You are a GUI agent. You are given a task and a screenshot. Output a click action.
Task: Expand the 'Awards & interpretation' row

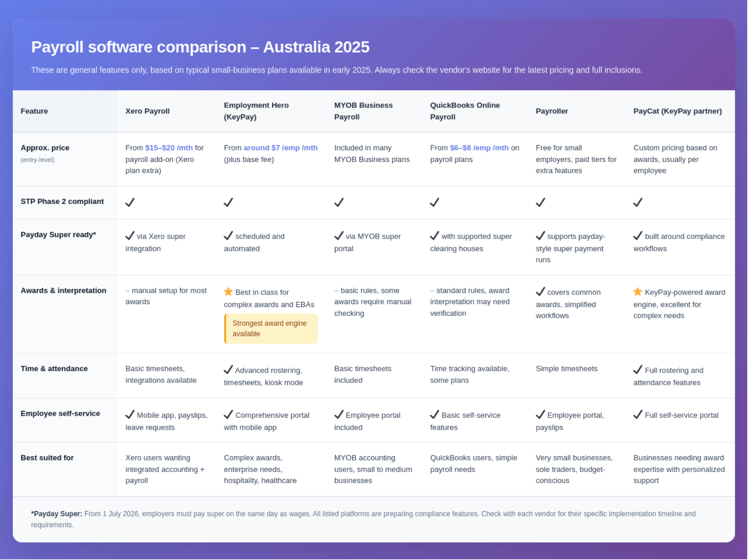[64, 290]
